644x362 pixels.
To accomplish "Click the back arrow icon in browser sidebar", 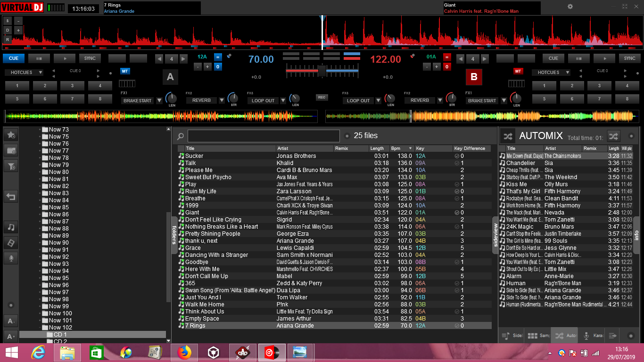I will (11, 196).
